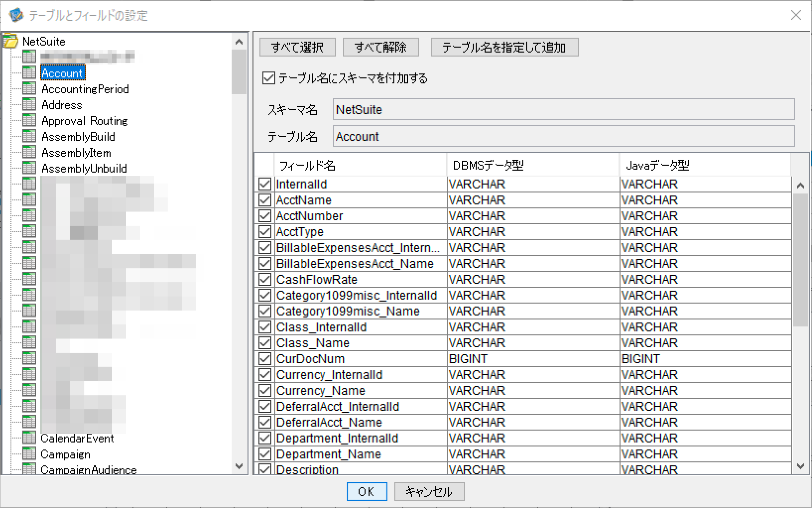Toggle the schema name prefix checkbox

[x=269, y=78]
